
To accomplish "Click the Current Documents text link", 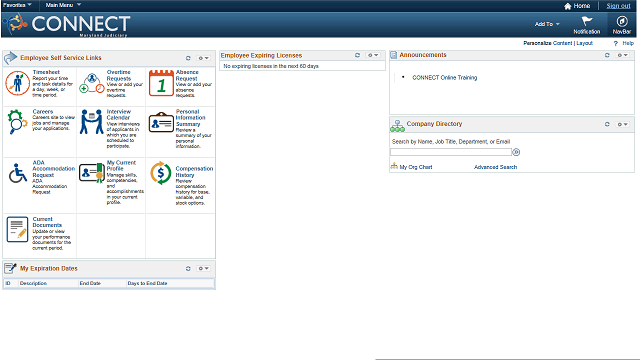I will click(x=47, y=222).
